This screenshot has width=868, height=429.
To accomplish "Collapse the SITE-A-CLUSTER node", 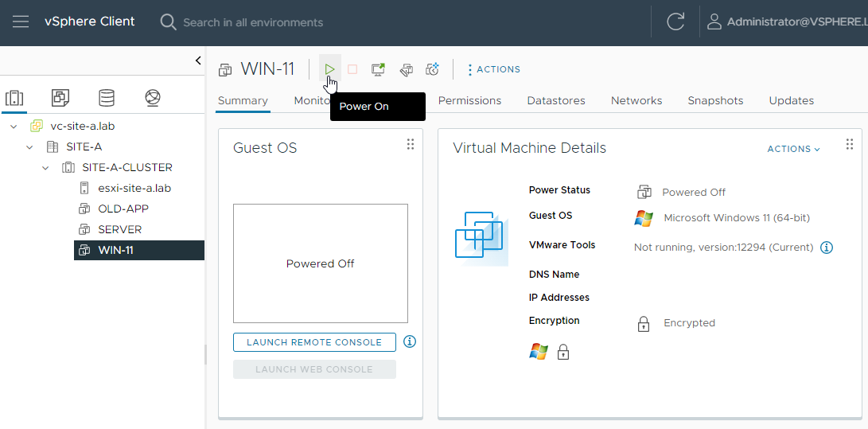I will point(46,167).
